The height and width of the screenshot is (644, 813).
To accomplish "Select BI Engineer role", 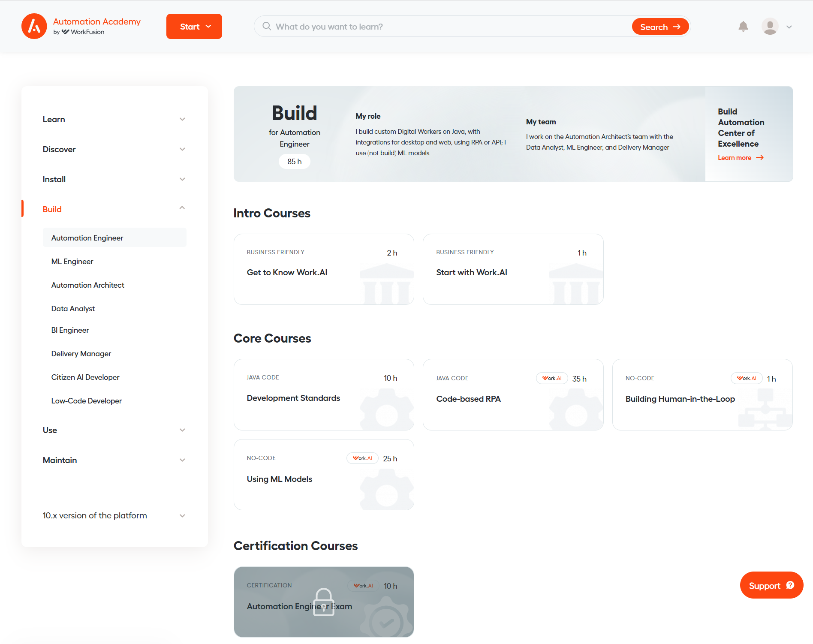I will click(70, 330).
